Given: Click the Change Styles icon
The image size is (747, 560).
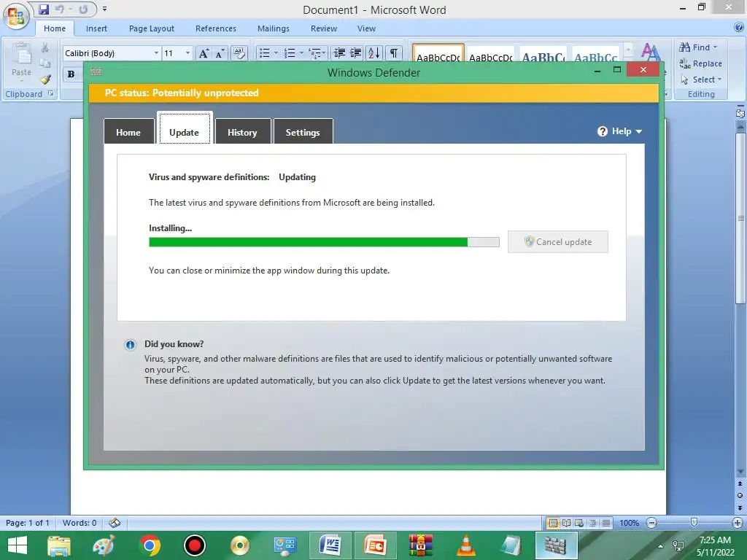Looking at the screenshot, I should coord(650,52).
